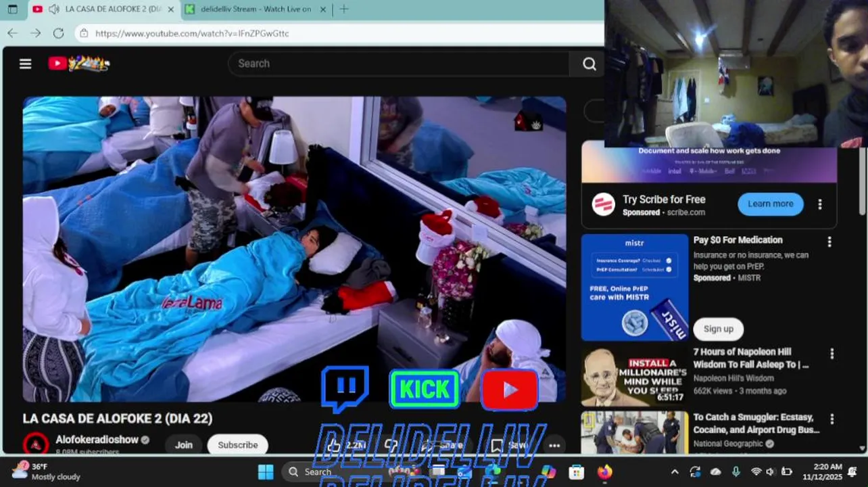Open options menu for To Catch a Smuggler
This screenshot has height=487, width=868.
click(x=831, y=419)
